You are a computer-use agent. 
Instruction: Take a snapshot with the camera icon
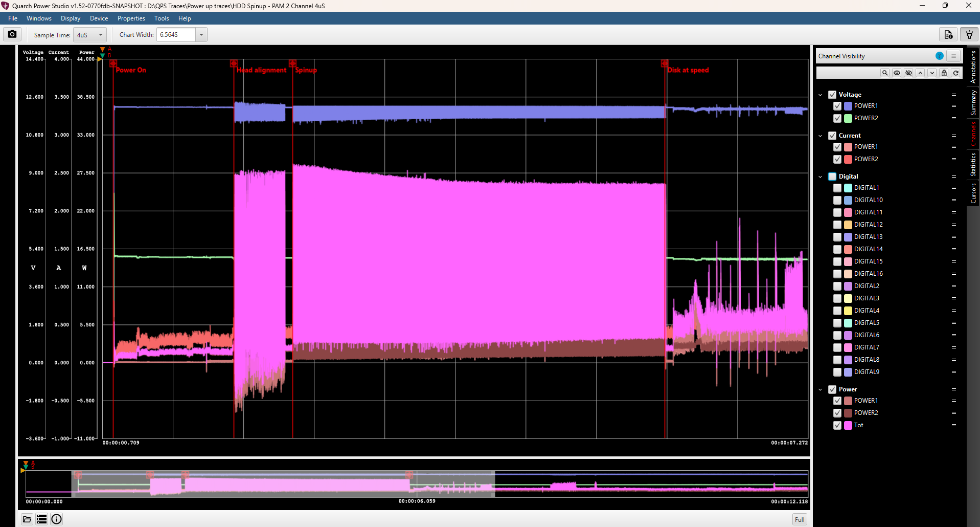pos(12,34)
